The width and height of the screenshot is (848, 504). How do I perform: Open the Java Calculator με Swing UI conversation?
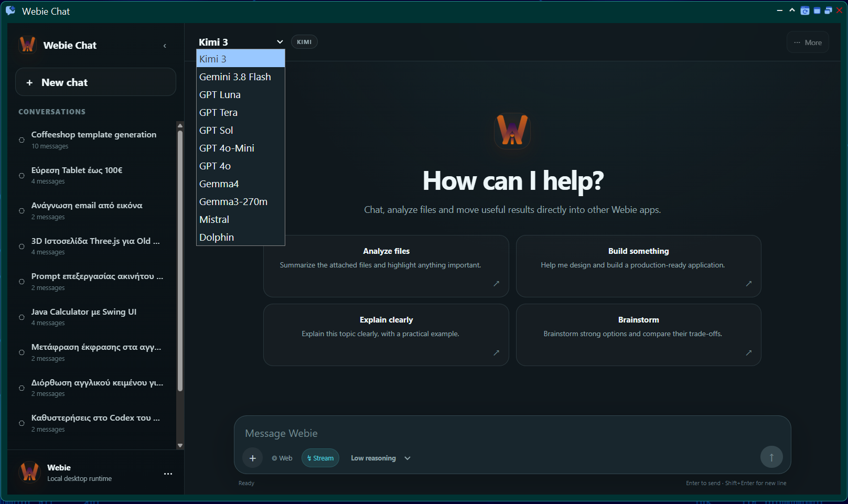coord(95,317)
